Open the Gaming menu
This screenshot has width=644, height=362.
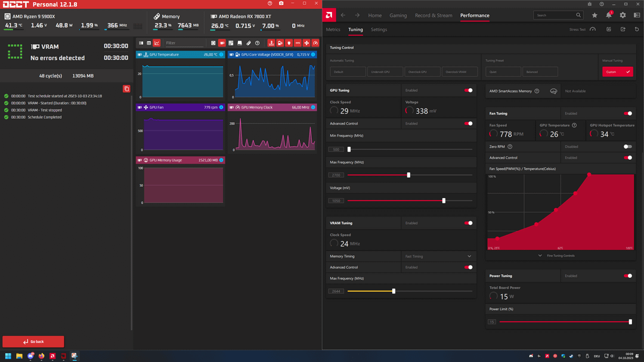coord(398,15)
